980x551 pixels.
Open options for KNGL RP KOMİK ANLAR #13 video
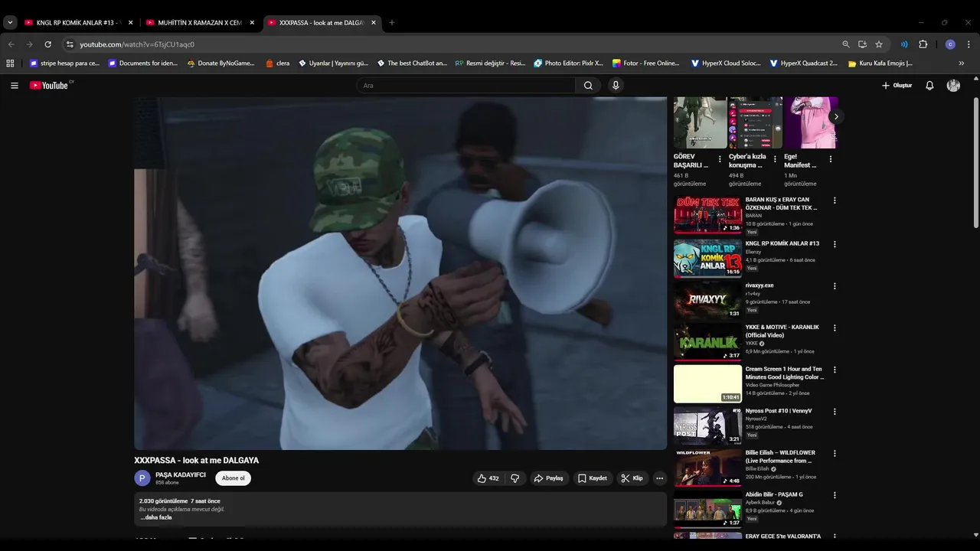coord(835,244)
